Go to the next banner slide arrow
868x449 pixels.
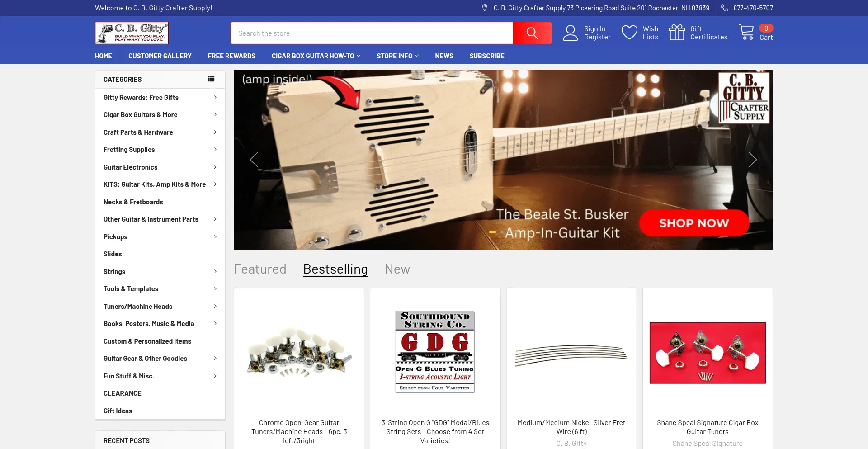coord(752,160)
